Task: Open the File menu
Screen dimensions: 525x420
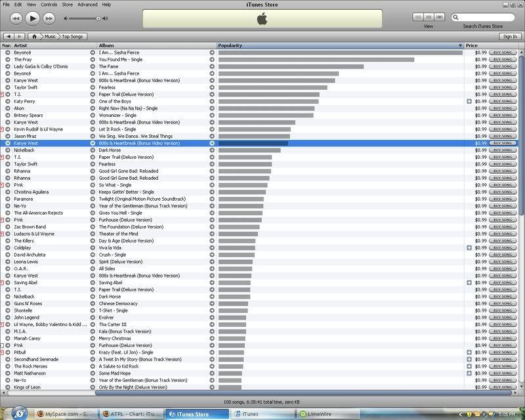Action: click(7, 5)
